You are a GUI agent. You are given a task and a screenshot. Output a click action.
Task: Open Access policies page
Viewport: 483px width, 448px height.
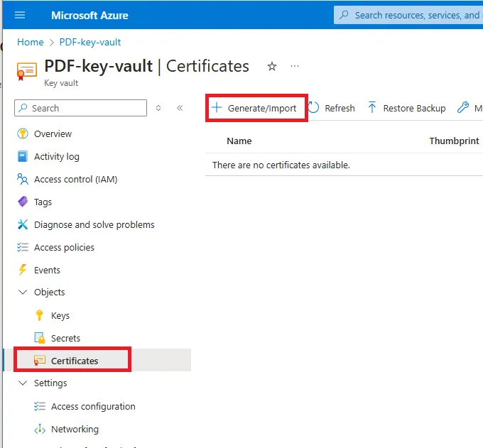click(x=64, y=248)
